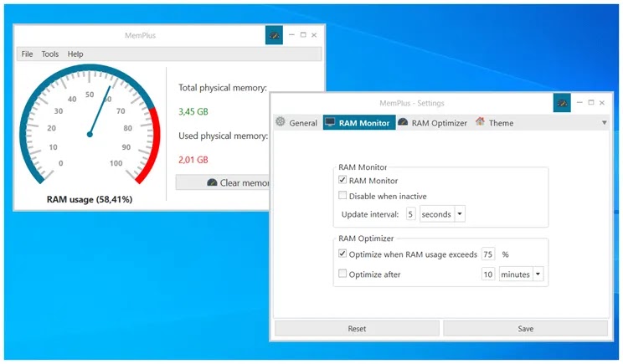Open the Theme settings tab
This screenshot has height=364, width=623.
pyautogui.click(x=495, y=123)
